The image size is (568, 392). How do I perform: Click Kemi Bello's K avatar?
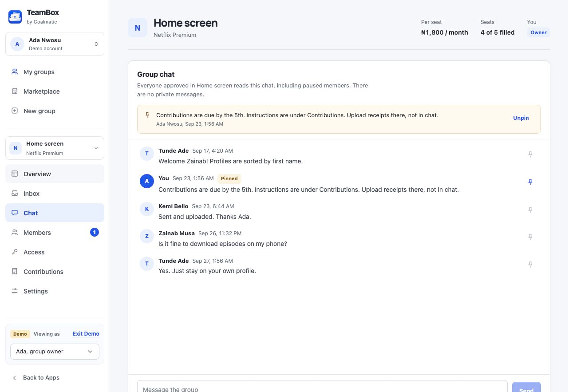[x=147, y=209]
